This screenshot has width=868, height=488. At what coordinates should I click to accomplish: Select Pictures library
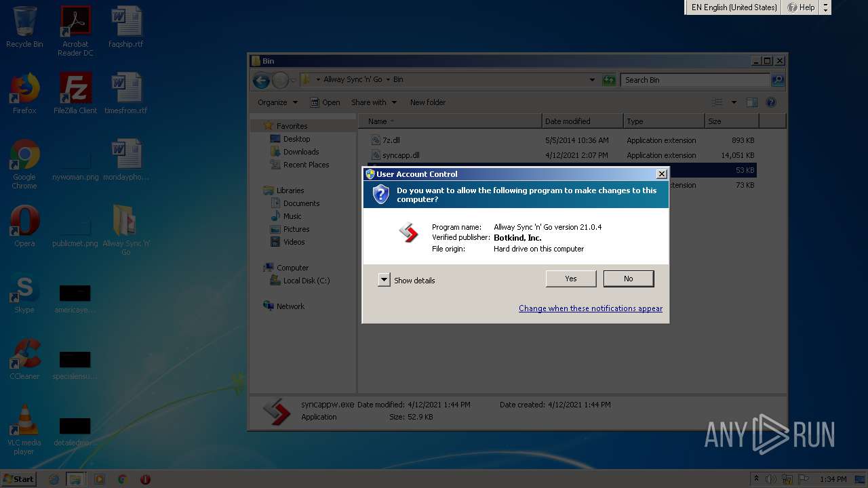coord(296,229)
